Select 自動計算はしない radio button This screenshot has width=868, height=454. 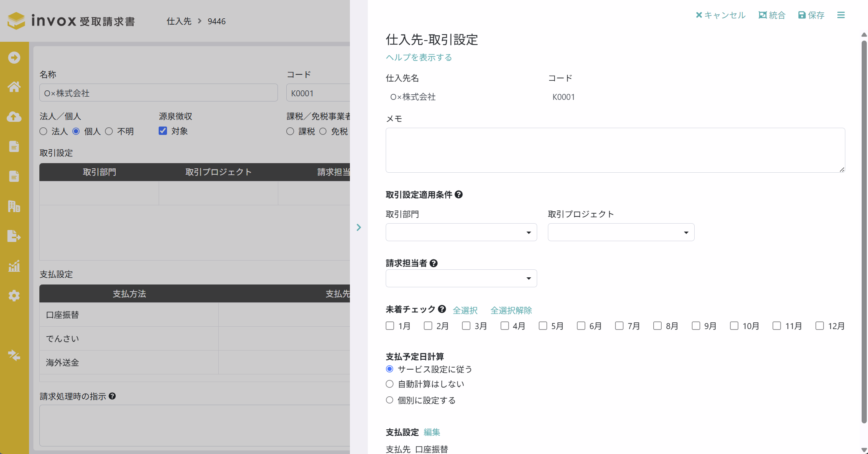(390, 384)
